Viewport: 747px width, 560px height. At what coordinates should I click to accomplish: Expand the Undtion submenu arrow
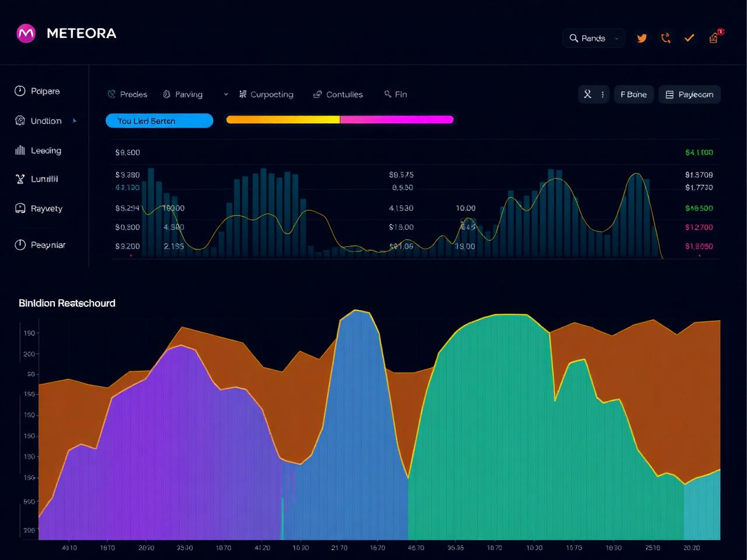point(75,121)
